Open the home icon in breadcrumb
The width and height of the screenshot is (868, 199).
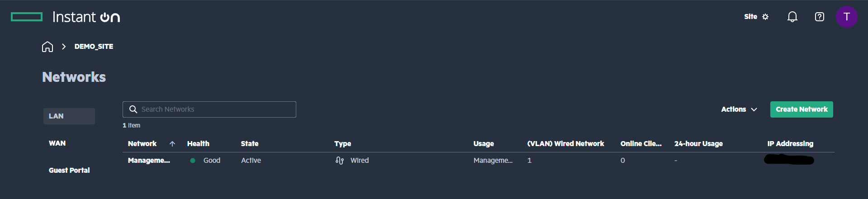point(47,47)
